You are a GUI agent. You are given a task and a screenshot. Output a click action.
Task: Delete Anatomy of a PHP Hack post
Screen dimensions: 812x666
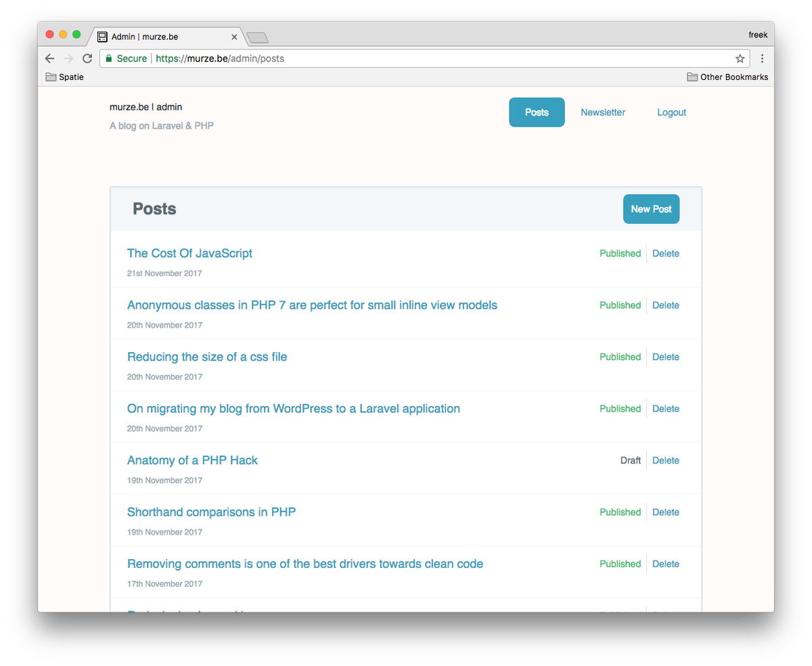[x=666, y=460]
